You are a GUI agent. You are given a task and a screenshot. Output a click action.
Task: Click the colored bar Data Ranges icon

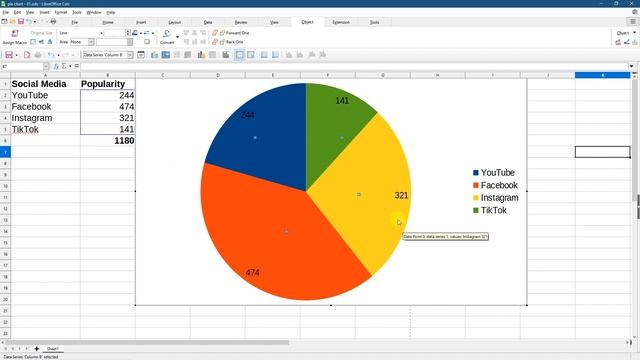pos(201,55)
